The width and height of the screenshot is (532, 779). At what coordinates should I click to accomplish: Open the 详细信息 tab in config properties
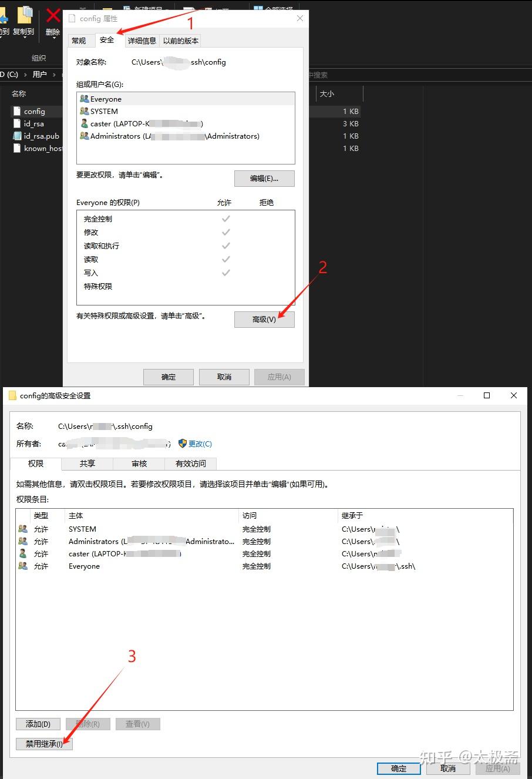[142, 41]
